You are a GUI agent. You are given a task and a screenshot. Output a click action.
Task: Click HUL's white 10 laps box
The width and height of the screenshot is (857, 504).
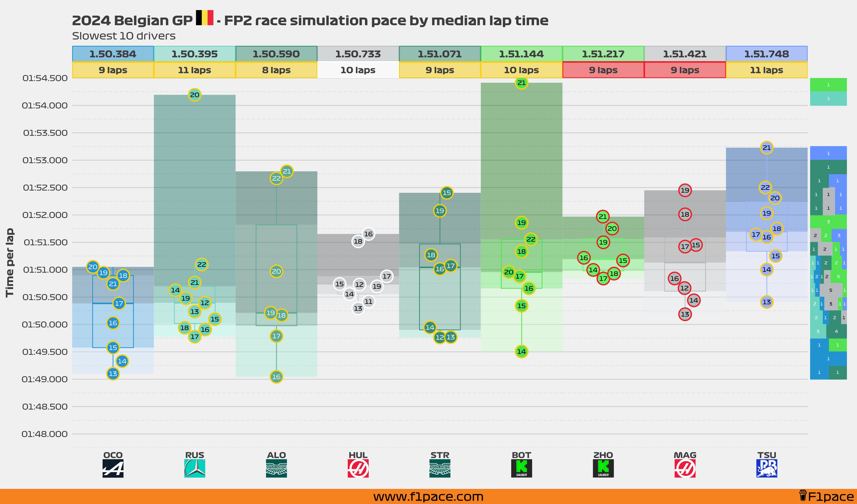click(358, 70)
